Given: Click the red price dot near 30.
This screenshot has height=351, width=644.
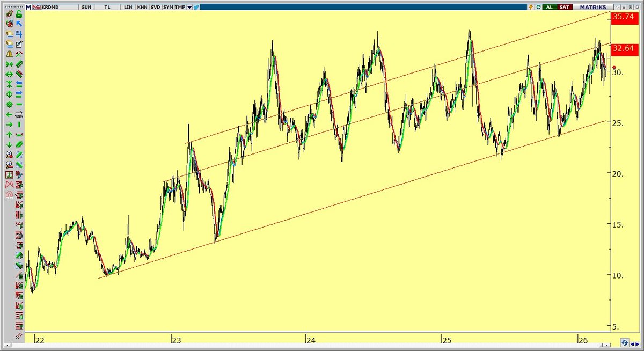Looking at the screenshot, I should (x=614, y=67).
